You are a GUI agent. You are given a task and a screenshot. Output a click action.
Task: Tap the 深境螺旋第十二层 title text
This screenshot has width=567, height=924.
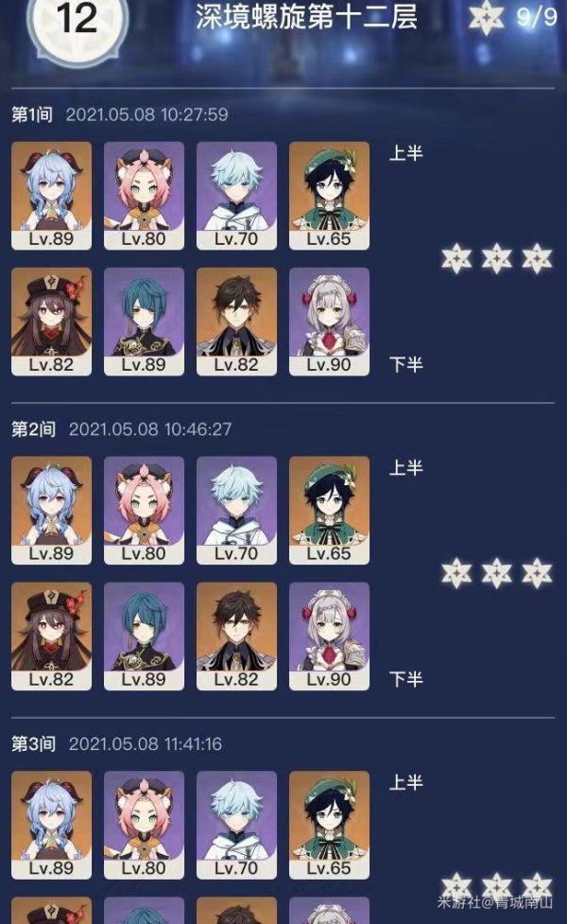pos(307,17)
